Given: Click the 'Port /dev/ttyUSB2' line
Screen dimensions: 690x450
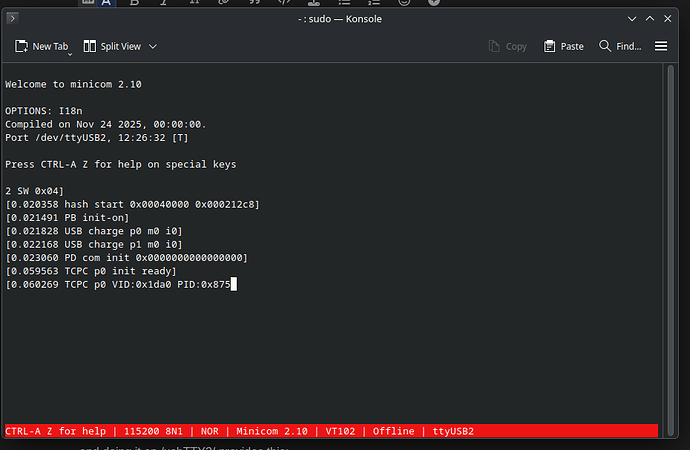Looking at the screenshot, I should 96,138.
